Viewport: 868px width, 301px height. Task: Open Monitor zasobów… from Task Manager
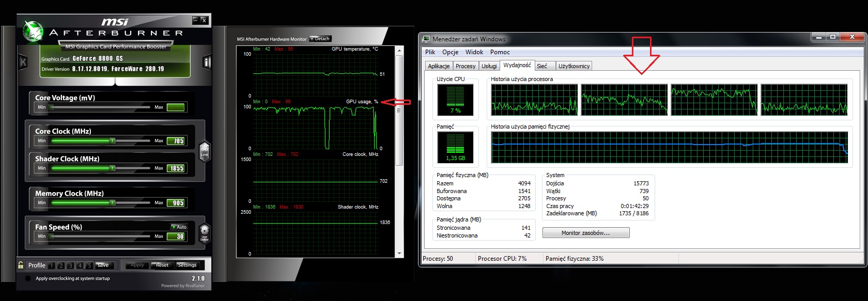coord(586,233)
